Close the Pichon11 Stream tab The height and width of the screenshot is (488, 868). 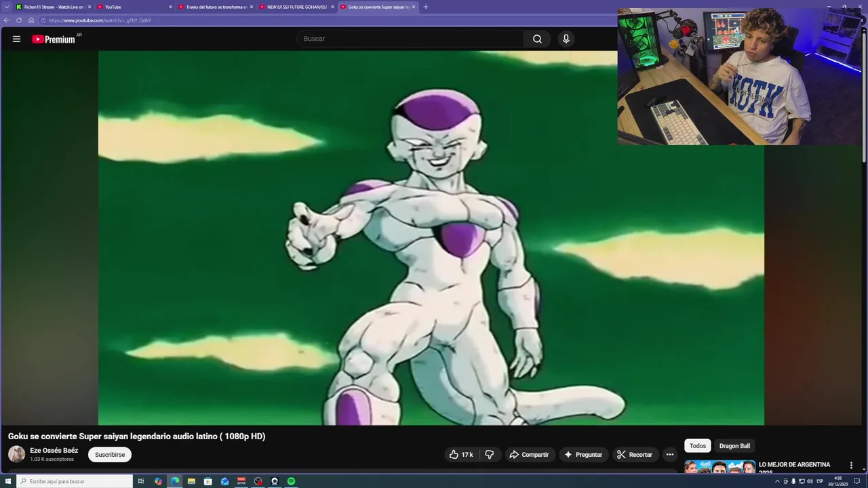[89, 7]
